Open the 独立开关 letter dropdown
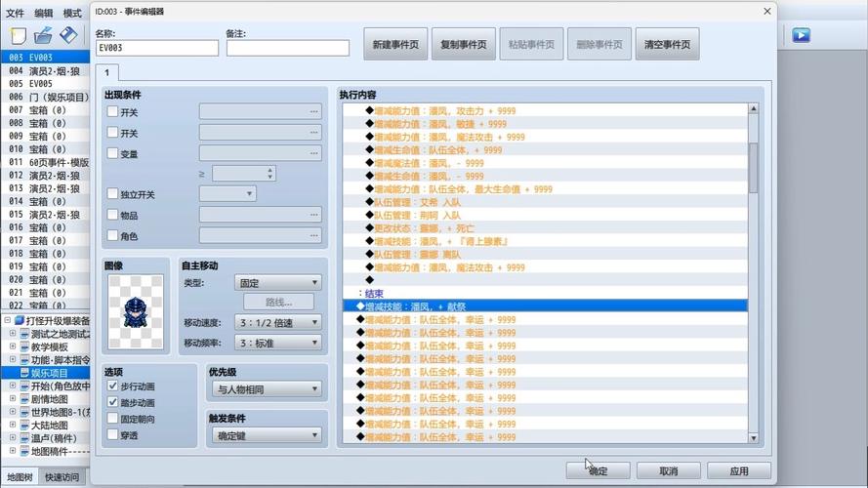Screen dimensions: 868x488 point(227,193)
